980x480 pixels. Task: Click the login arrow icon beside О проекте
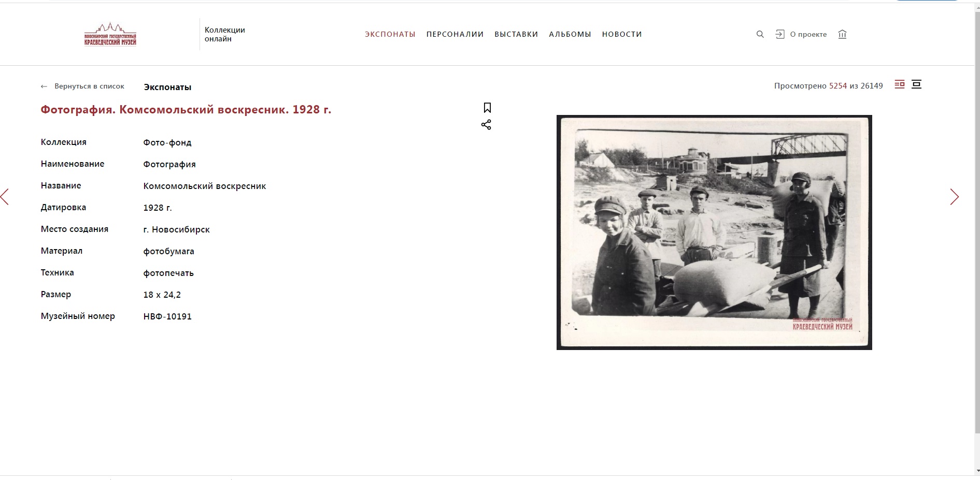pos(780,34)
